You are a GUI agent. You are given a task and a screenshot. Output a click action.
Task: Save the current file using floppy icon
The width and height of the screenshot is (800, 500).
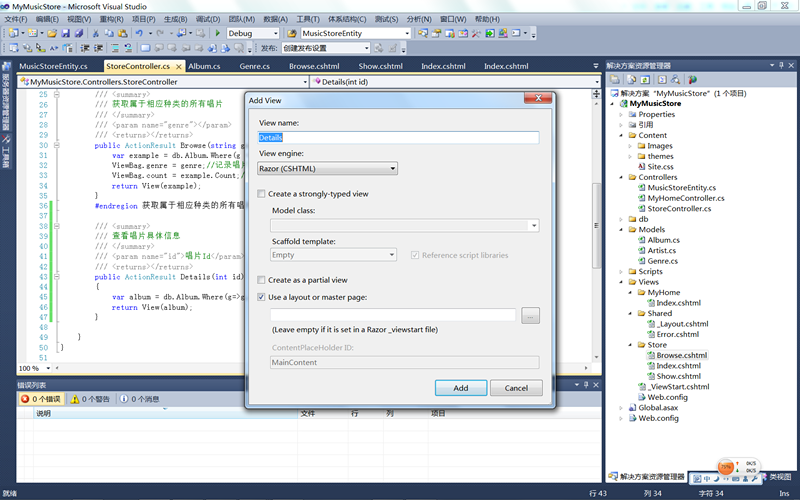click(65, 33)
